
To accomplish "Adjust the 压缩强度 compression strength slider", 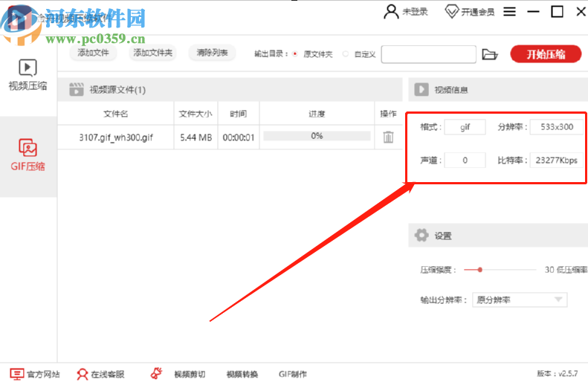I will [x=480, y=270].
